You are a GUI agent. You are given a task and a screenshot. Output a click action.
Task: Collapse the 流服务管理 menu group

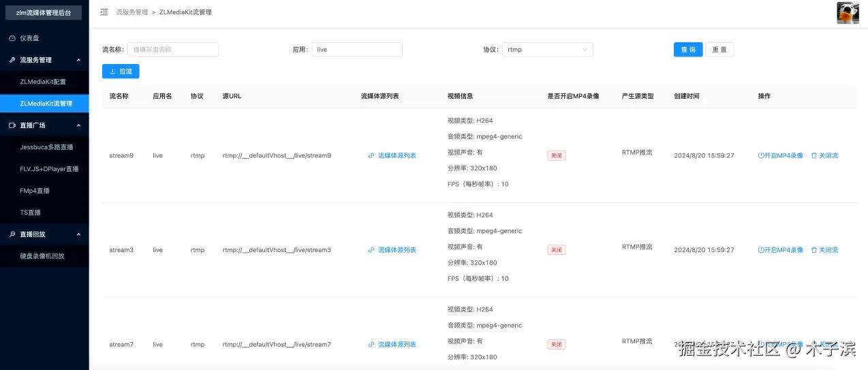click(x=44, y=60)
